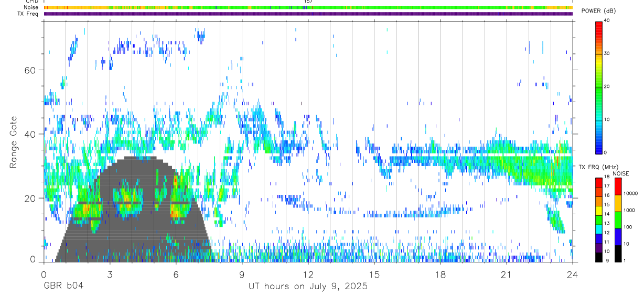Click the black 9–10 MHz TX FRQ swatch
The image size is (644, 297).
click(599, 257)
